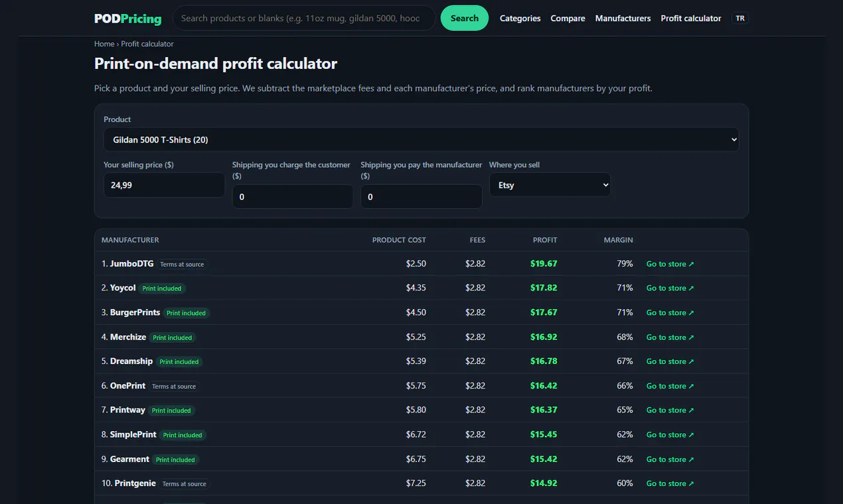Screen dimensions: 843x504
Task: Click Yoycol product cost $4.35
Action: (x=416, y=288)
